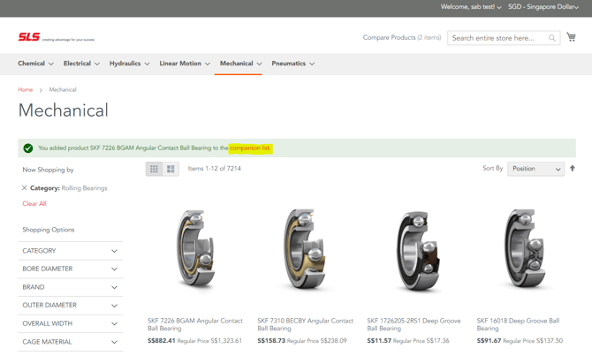
Task: Click Regular Price S$238.09 text
Action: point(317,341)
